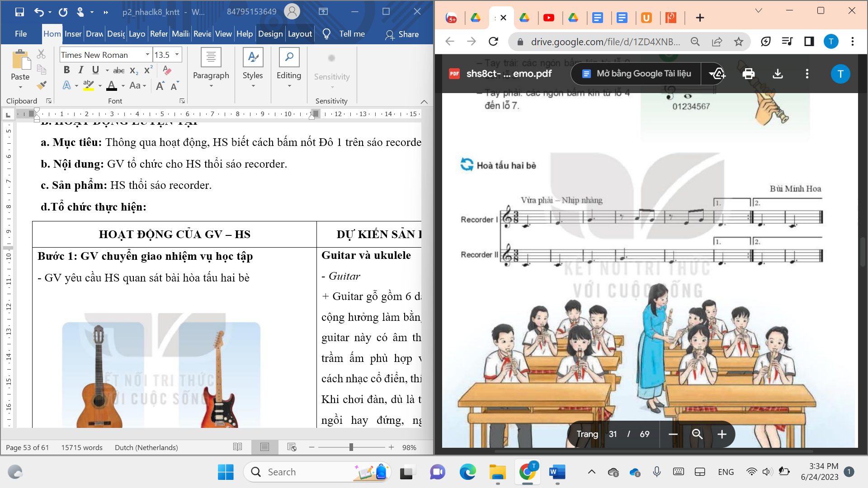Switch to the Insert ribbon tab
The image size is (868, 488).
click(x=73, y=34)
